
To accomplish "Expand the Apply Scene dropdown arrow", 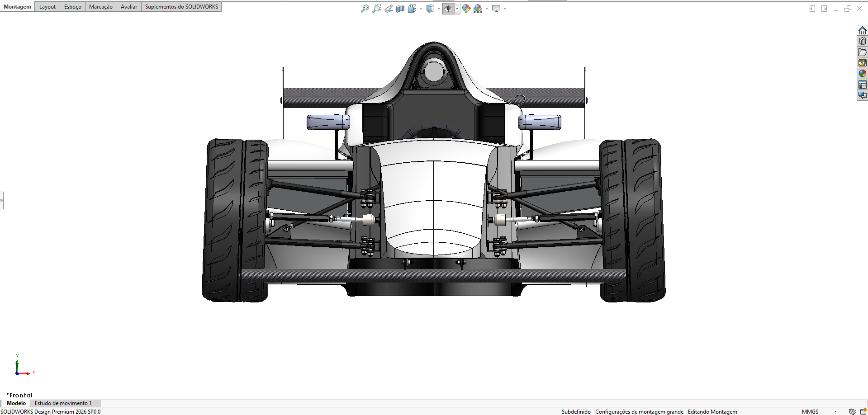I will coord(487,9).
